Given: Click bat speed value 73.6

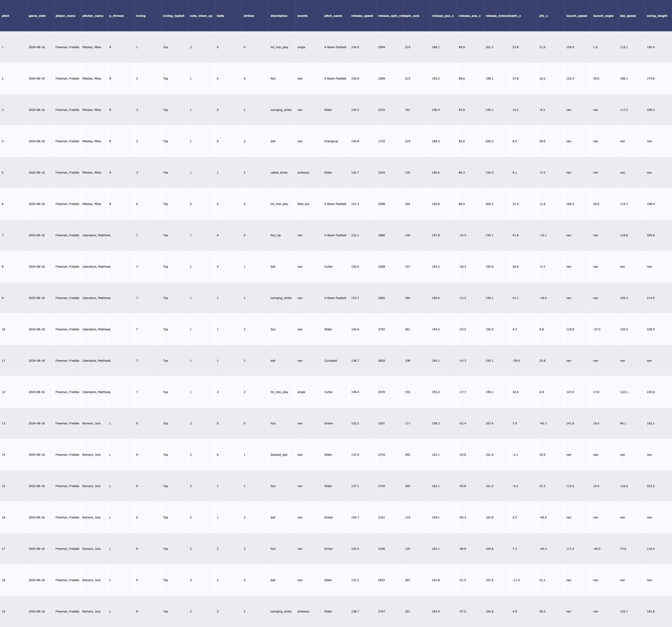Looking at the screenshot, I should (623, 549).
